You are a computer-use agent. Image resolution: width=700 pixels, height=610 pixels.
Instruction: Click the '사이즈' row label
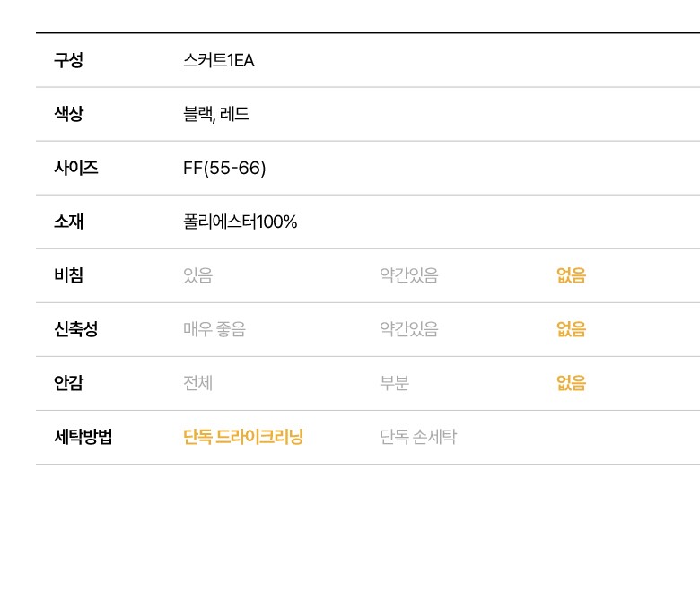click(x=76, y=168)
